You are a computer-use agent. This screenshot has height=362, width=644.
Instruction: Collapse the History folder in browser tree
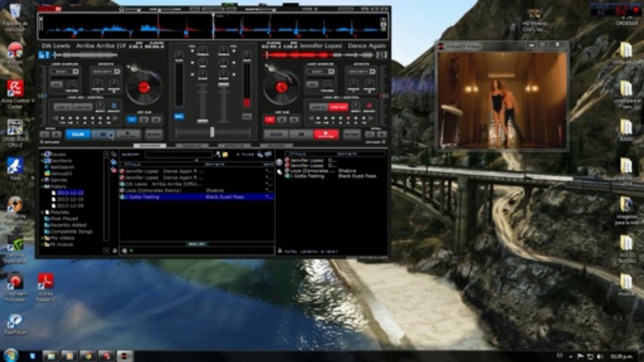coord(43,186)
